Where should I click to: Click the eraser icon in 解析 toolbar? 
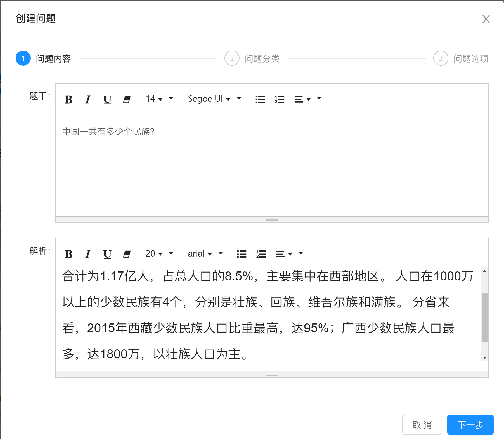pyautogui.click(x=127, y=254)
